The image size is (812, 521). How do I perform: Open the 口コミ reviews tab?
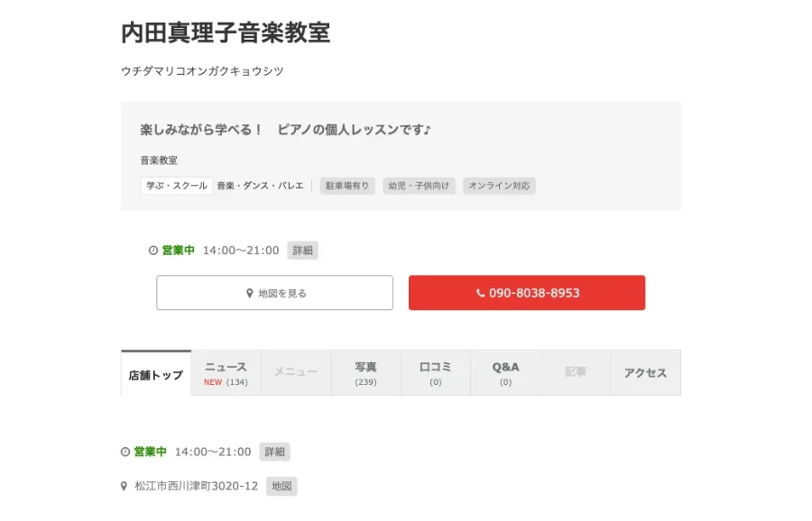pyautogui.click(x=436, y=373)
